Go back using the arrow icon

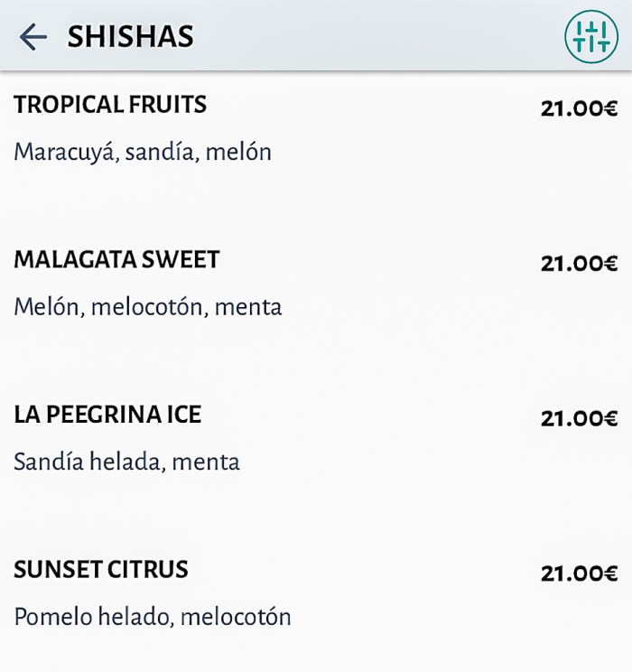33,36
